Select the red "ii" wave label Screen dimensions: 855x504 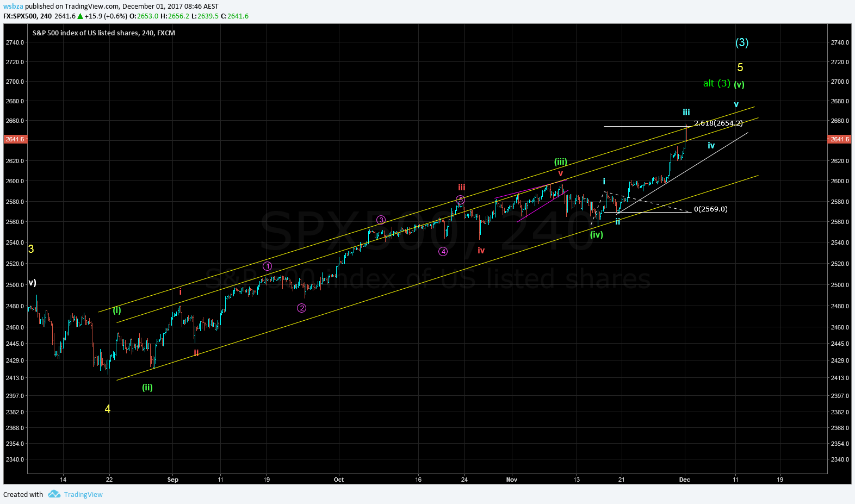(196, 353)
